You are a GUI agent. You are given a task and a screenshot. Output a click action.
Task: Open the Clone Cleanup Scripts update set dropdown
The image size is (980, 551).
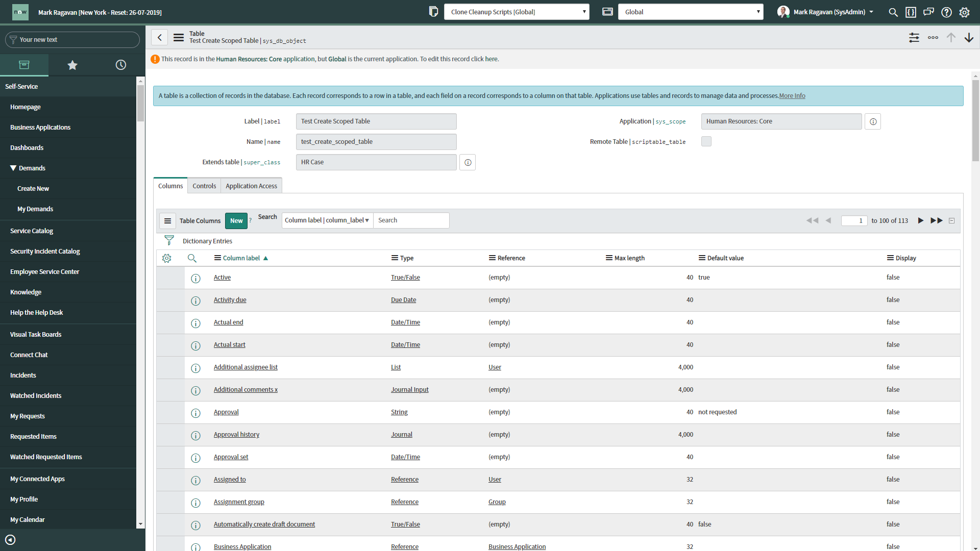pos(517,12)
